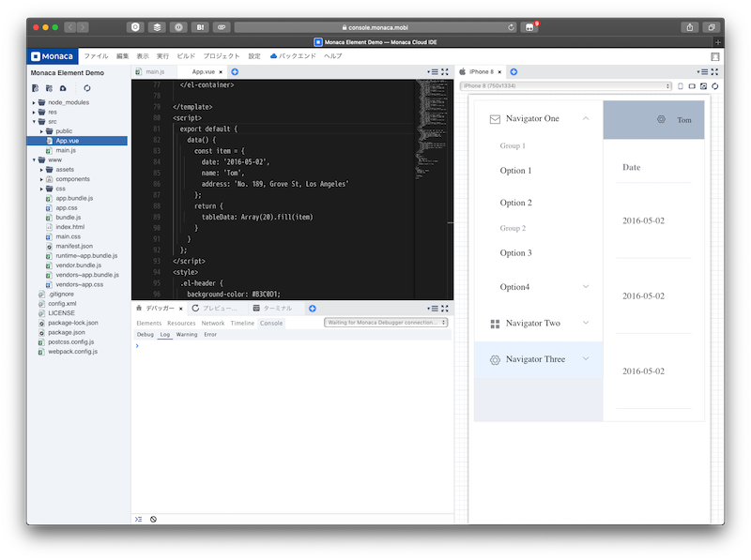751x560 pixels.
Task: Open the バックエンド menu
Action: click(x=293, y=56)
